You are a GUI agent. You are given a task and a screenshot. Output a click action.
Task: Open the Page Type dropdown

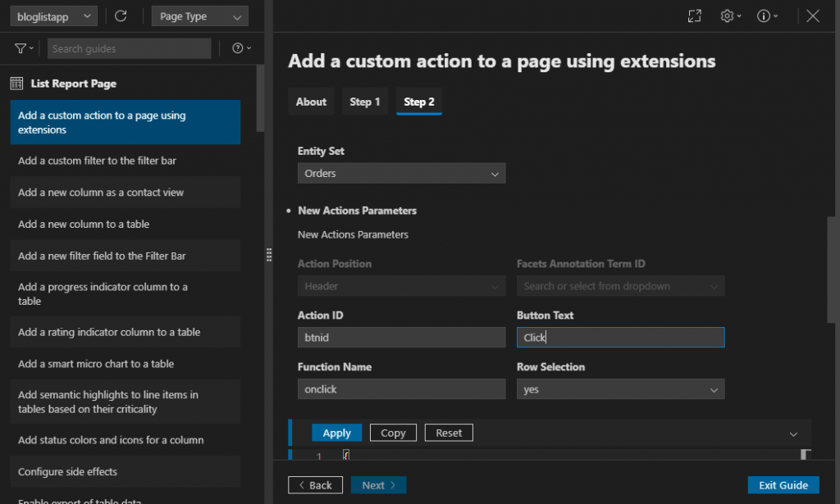[x=200, y=16]
